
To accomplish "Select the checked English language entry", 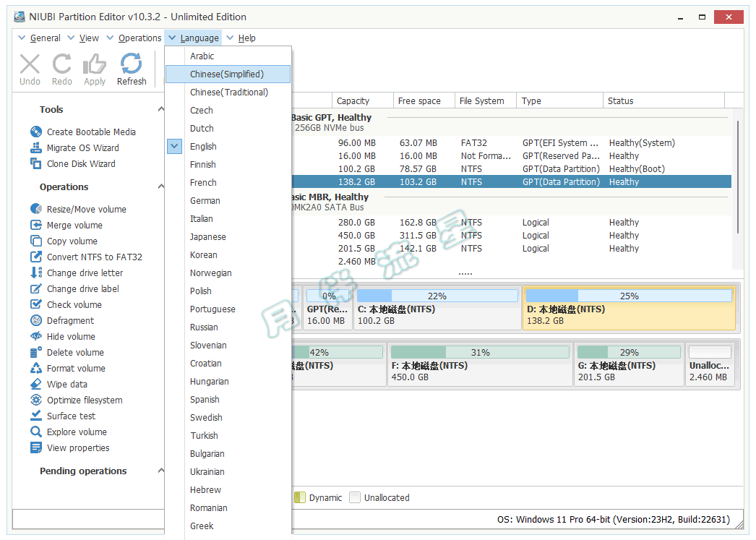I will [228, 146].
